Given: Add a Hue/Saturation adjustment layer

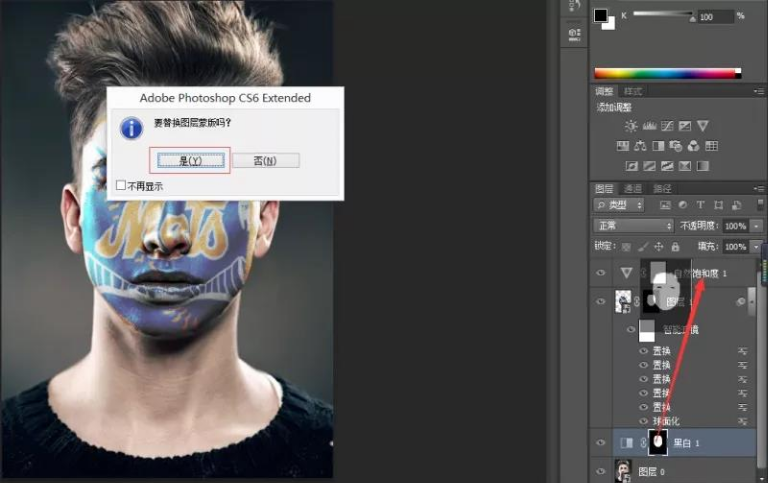Looking at the screenshot, I should (623, 146).
